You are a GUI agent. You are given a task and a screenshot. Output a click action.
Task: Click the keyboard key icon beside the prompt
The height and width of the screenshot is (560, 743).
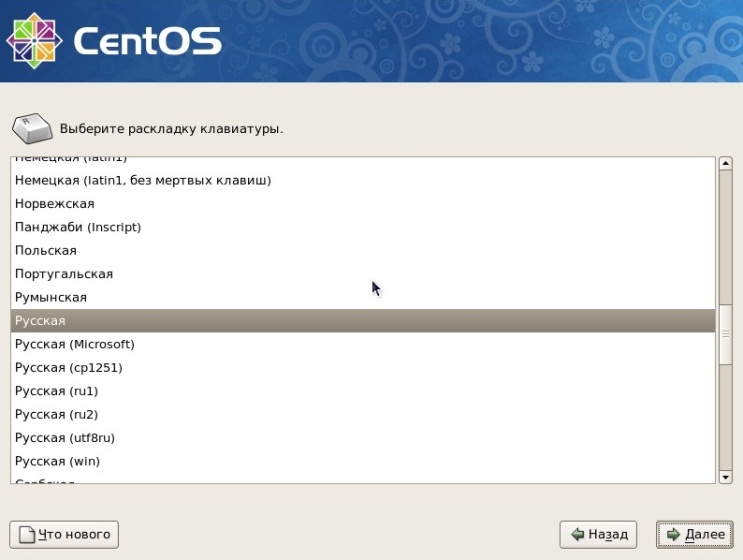pyautogui.click(x=32, y=128)
